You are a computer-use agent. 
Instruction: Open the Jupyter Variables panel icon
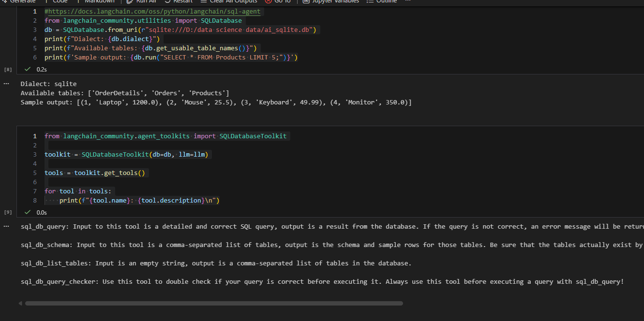306,1
